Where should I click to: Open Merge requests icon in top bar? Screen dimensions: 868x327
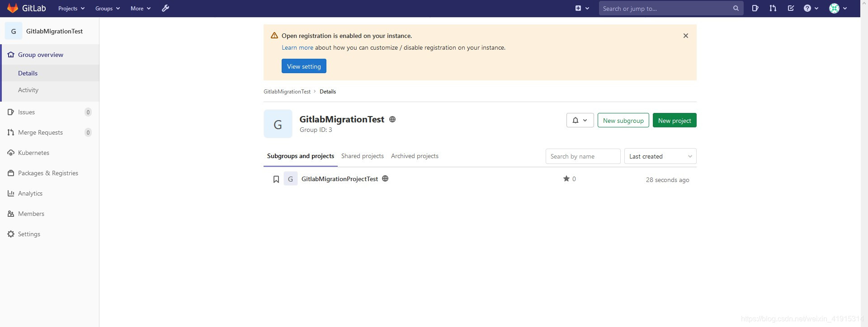(x=773, y=8)
